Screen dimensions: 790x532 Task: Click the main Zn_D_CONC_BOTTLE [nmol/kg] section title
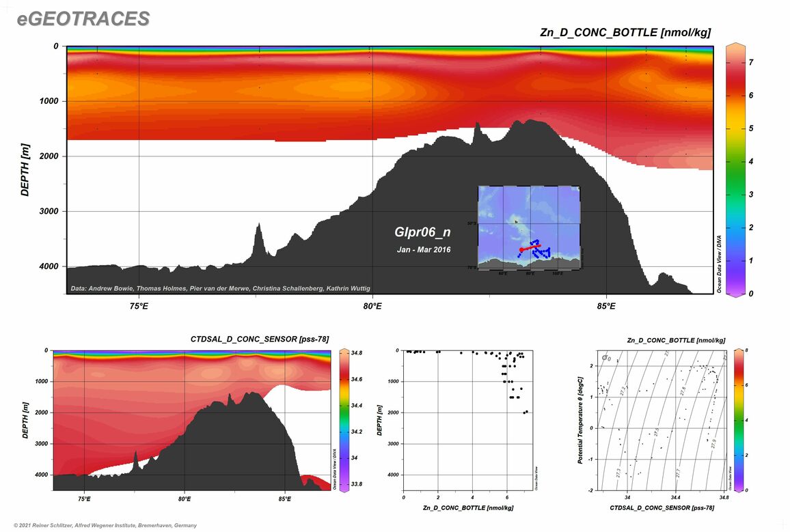click(x=623, y=32)
